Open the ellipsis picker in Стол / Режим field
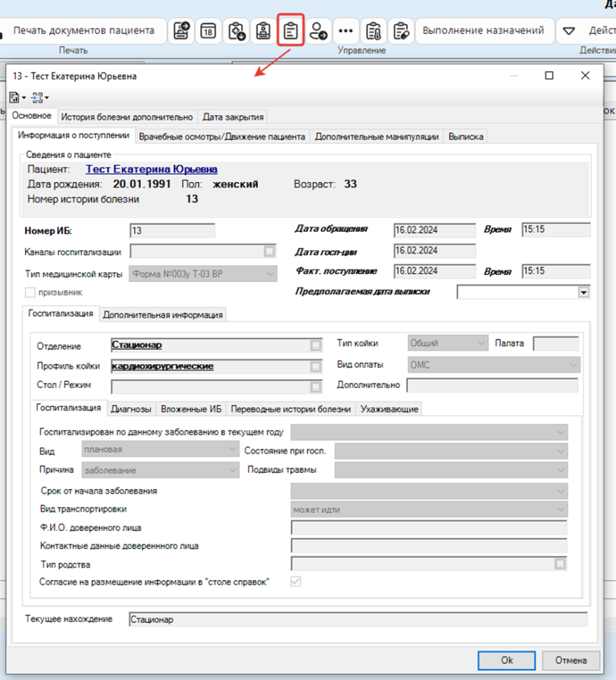The width and height of the screenshot is (616, 680). click(x=316, y=387)
